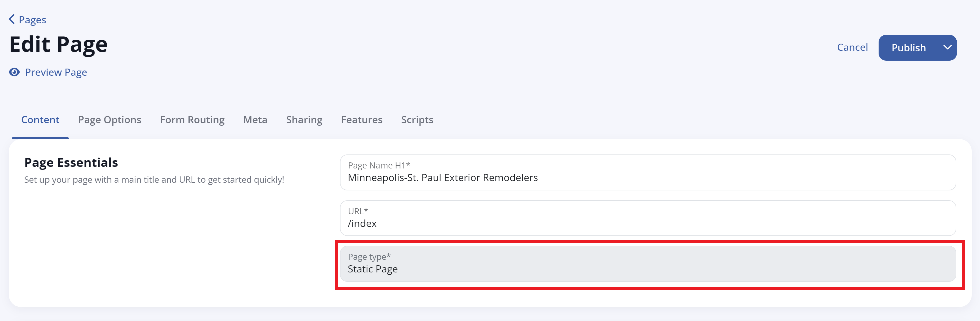The height and width of the screenshot is (321, 980).
Task: Navigate back using the Pages link
Action: (x=32, y=19)
